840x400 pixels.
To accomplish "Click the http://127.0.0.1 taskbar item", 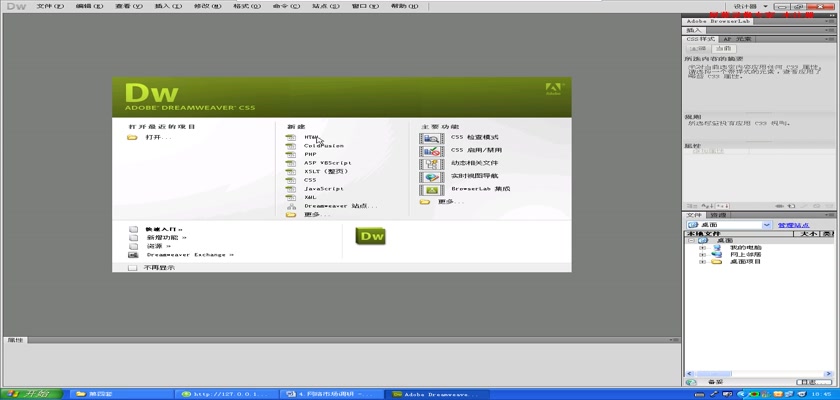I will pos(227,394).
